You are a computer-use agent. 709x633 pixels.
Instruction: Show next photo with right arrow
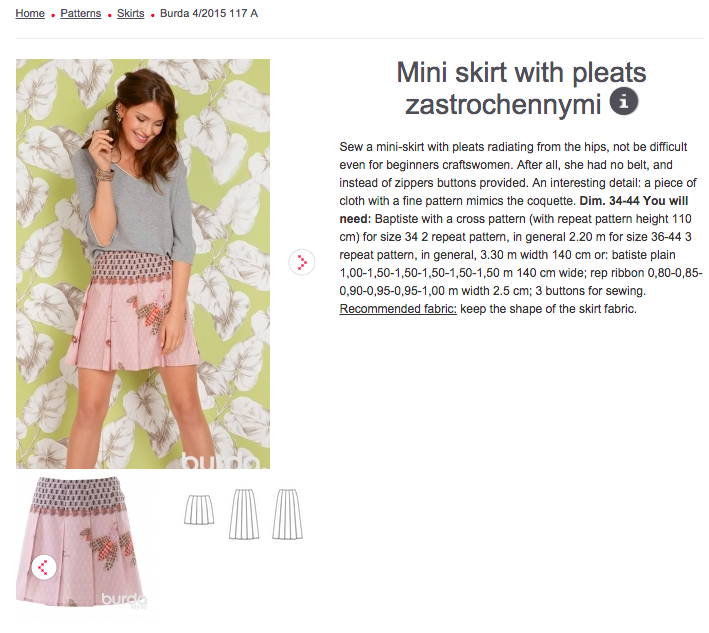(302, 262)
